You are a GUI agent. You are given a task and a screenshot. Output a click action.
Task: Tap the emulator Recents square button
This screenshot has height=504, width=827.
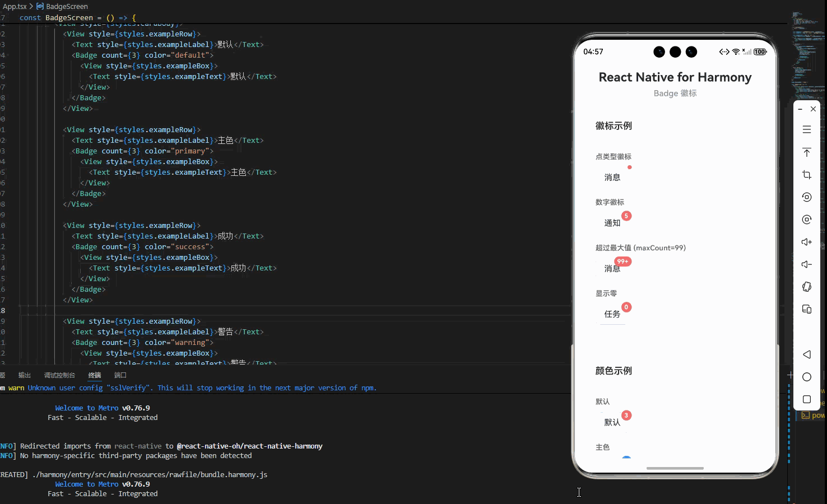807,399
